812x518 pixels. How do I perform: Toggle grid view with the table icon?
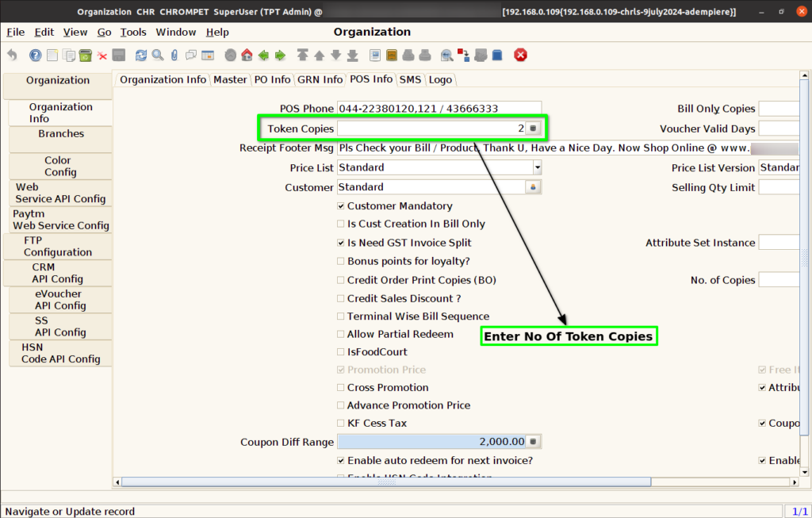tap(208, 55)
